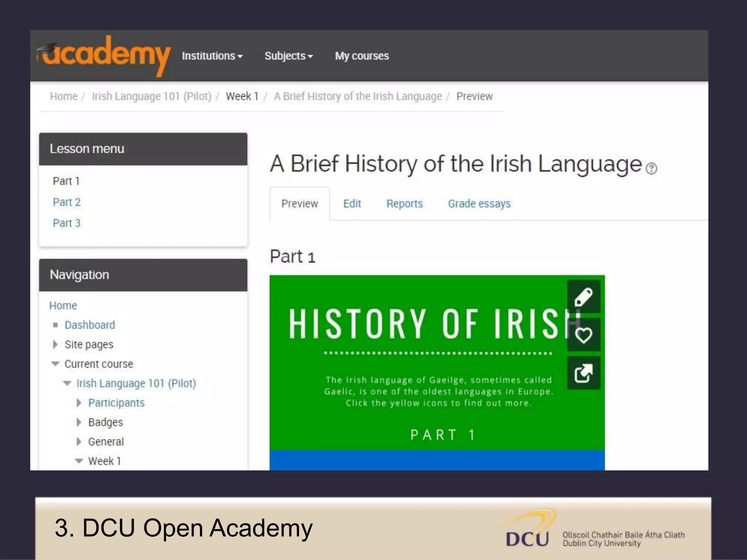Collapse the Week 1 tree node
Image resolution: width=747 pixels, height=560 pixels.
click(79, 461)
